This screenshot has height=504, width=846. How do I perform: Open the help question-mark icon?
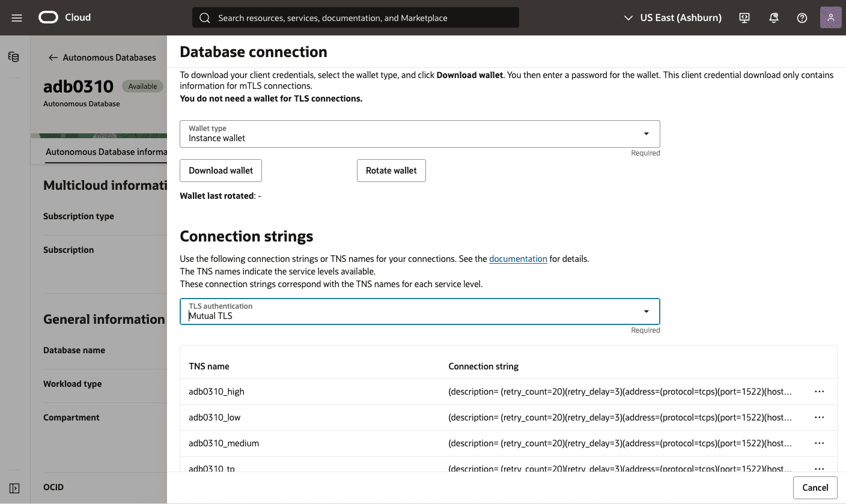(802, 17)
